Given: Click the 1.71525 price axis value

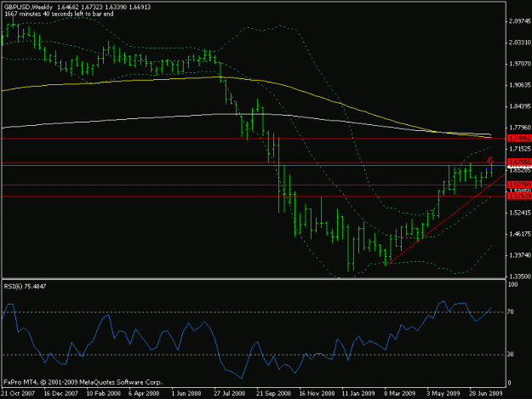Looking at the screenshot, I should [520, 149].
